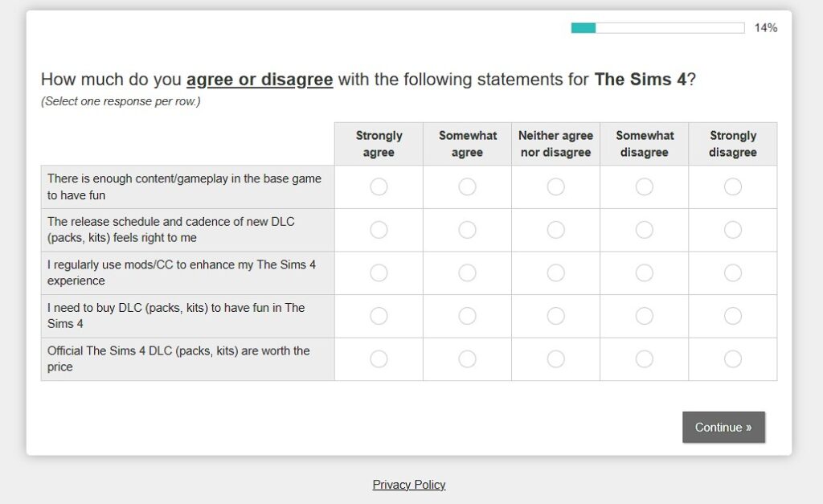The width and height of the screenshot is (823, 504).
Task: Select Strongly agree for DLC worth the price
Action: pos(379,359)
